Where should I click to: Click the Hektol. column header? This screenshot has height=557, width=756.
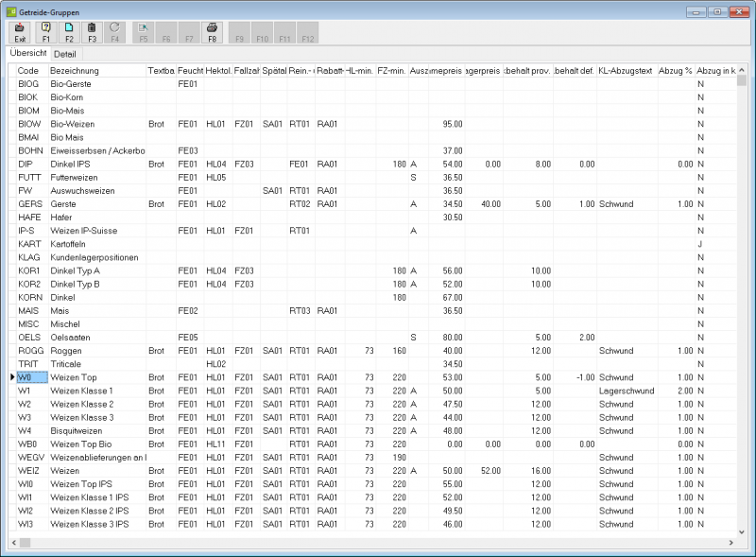(218, 71)
